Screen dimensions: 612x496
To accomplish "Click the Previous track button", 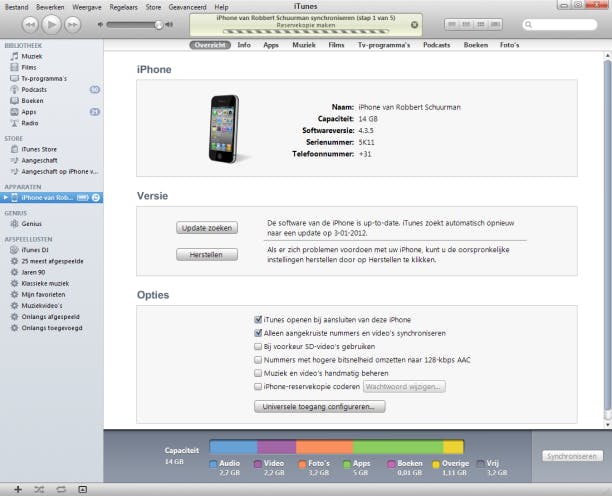I will pyautogui.click(x=30, y=25).
